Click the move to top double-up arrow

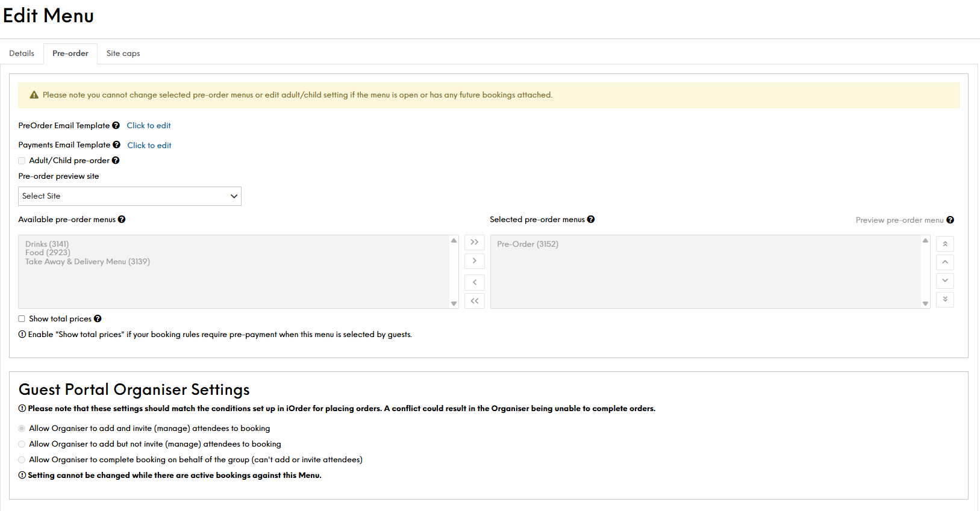coord(945,244)
